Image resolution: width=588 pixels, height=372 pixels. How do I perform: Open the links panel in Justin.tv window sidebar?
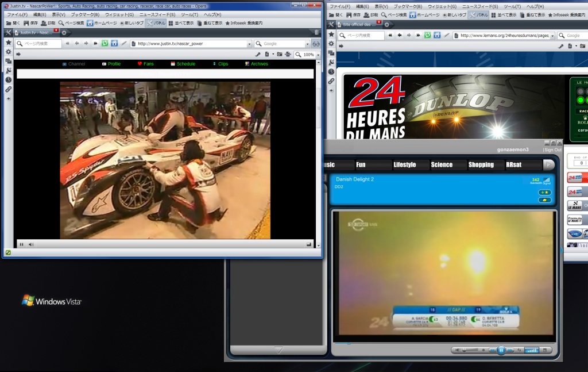pos(8,89)
